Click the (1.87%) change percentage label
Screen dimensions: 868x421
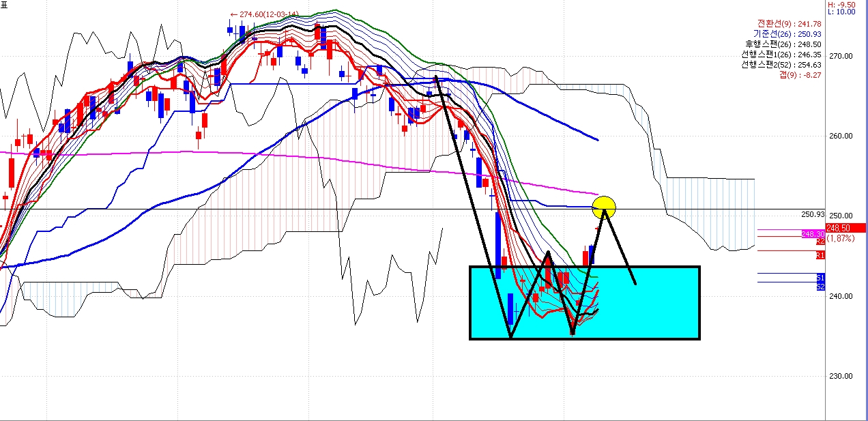[840, 238]
